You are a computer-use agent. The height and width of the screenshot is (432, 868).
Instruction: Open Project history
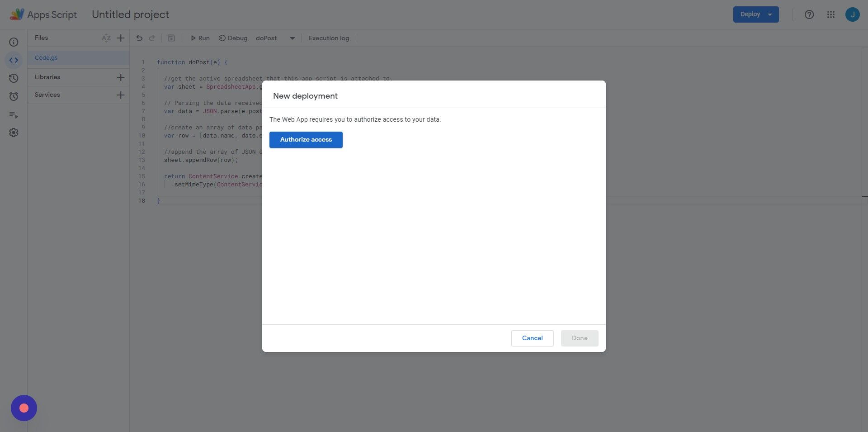(14, 78)
